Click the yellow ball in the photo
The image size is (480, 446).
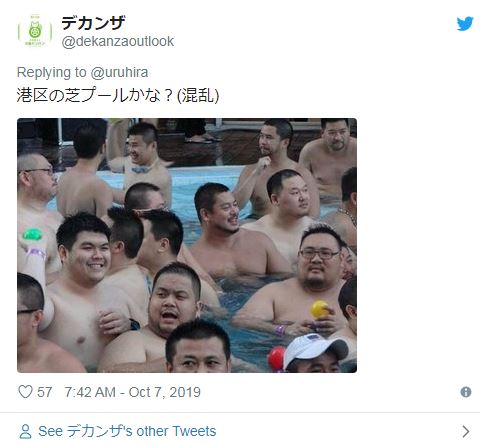coord(320,309)
